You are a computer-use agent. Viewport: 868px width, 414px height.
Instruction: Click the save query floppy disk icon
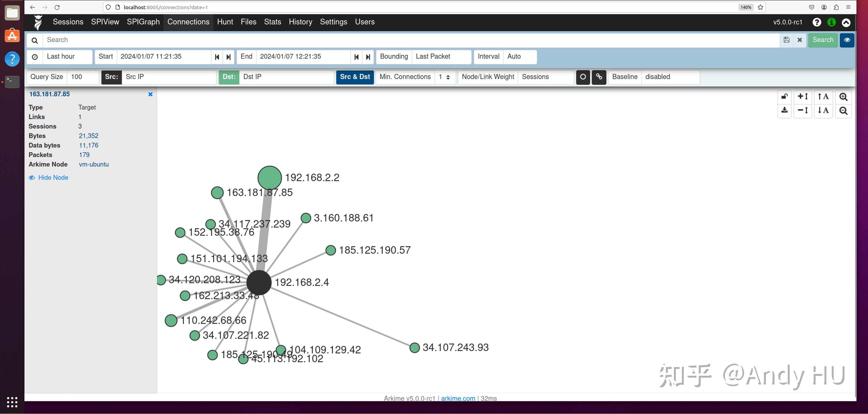[787, 40]
